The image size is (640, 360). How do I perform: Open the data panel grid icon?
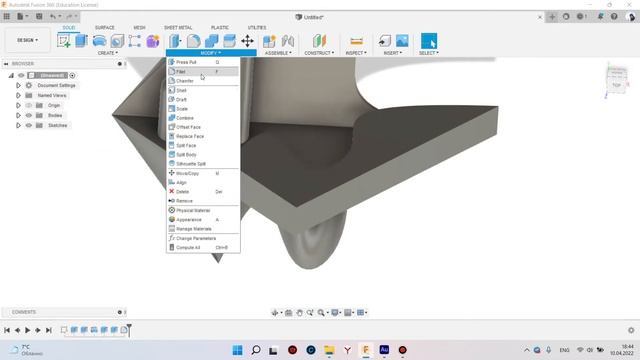7,17
